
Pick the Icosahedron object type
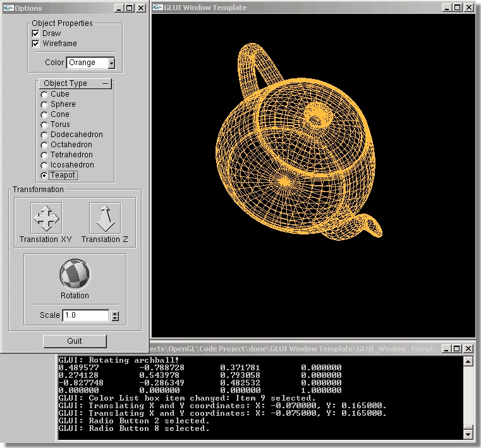pos(44,165)
